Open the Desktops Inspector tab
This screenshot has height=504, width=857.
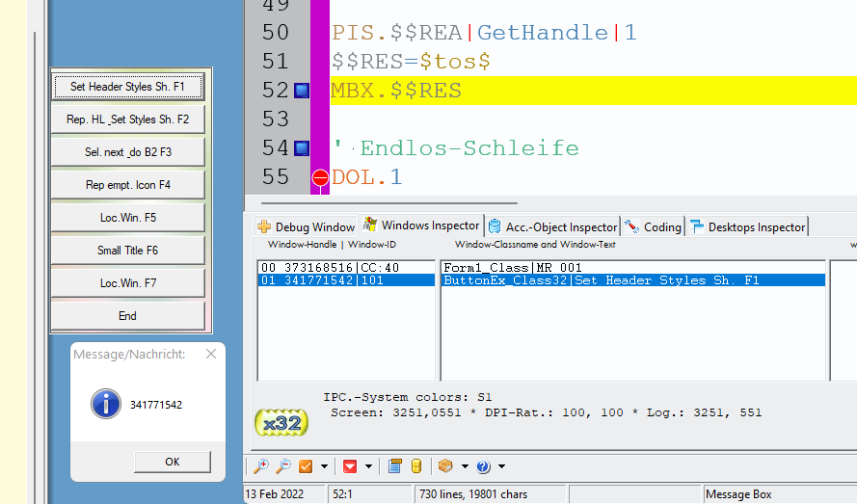tap(747, 226)
